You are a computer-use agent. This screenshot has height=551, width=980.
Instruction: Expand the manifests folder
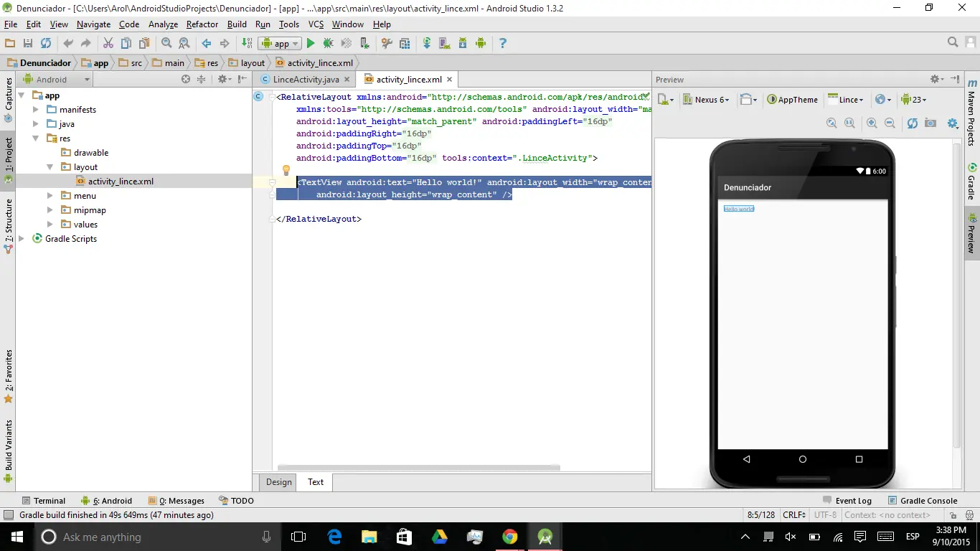tap(36, 110)
